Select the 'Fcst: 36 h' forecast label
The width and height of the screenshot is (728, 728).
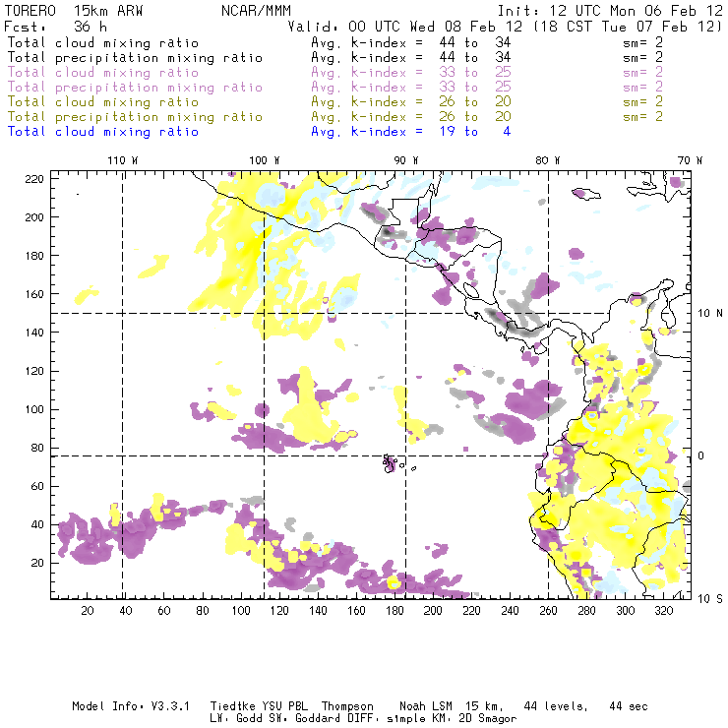(55, 27)
